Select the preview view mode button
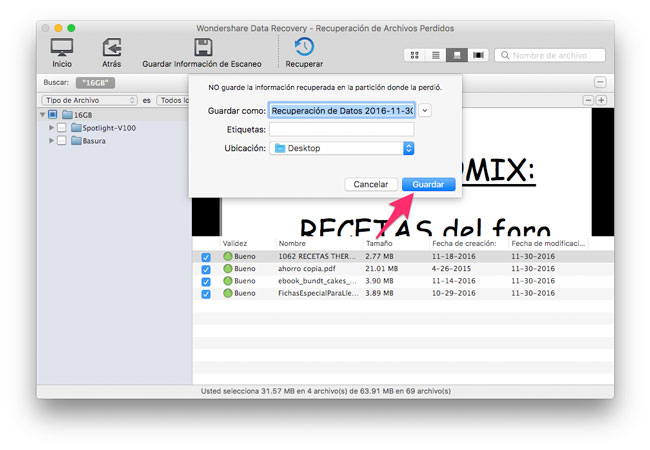Screen dimensions: 650x450 click(x=457, y=55)
